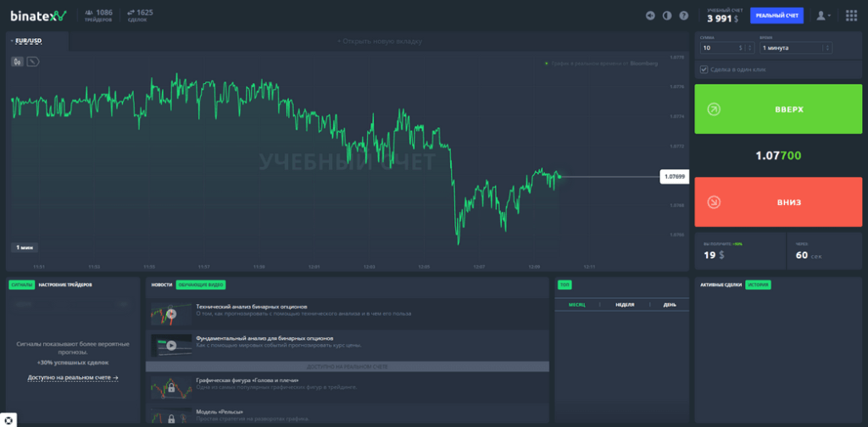The height and width of the screenshot is (427, 868).
Task: Click the sound mute speaker icon
Action: point(650,15)
